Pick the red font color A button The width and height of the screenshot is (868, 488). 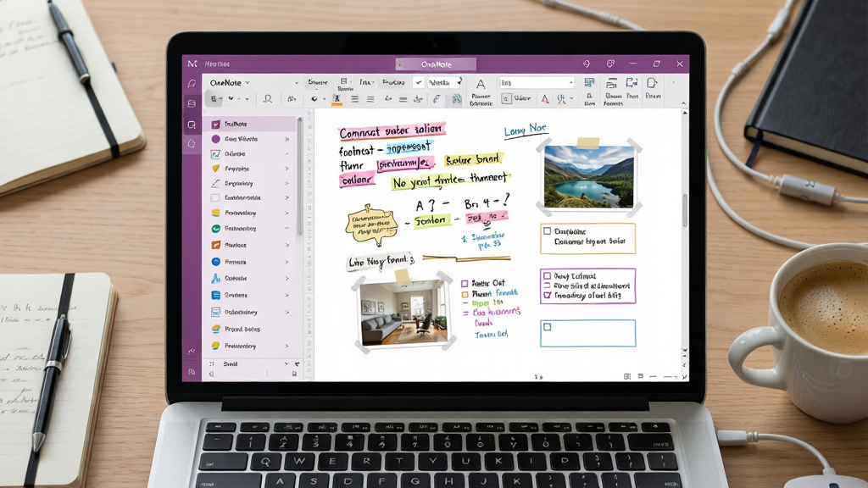(x=545, y=99)
